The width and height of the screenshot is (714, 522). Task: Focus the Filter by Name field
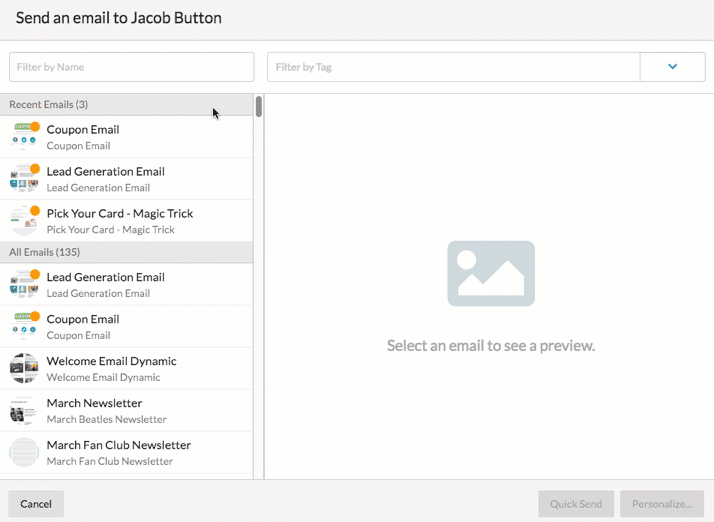(x=131, y=67)
